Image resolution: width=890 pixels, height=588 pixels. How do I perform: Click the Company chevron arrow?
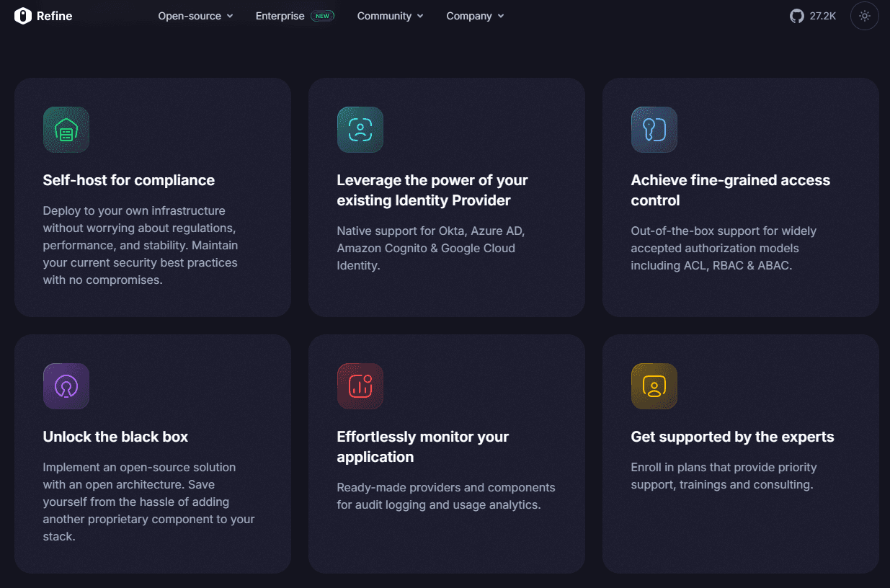coord(501,16)
